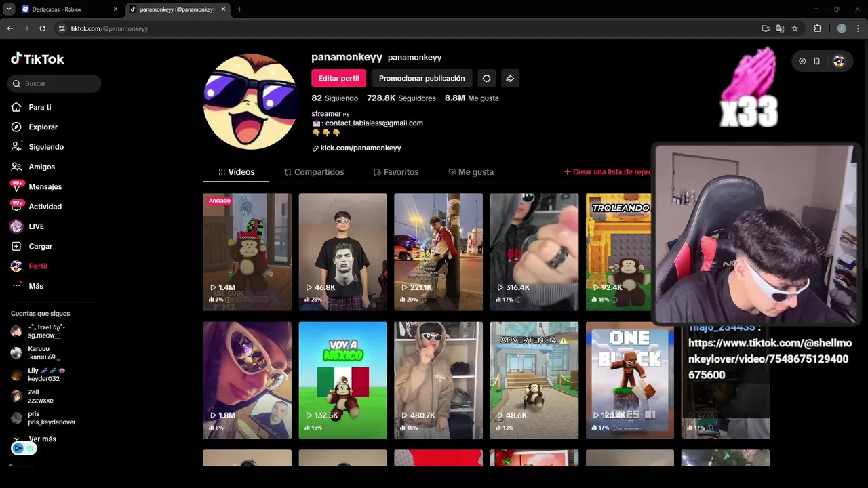
Task: Open the Chrome three-dot menu
Action: [x=859, y=28]
